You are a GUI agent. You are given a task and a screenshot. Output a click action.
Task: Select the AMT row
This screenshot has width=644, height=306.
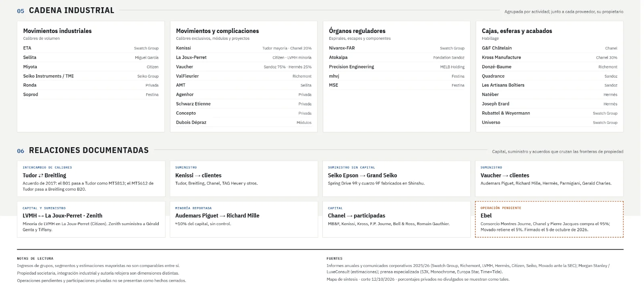coord(244,85)
